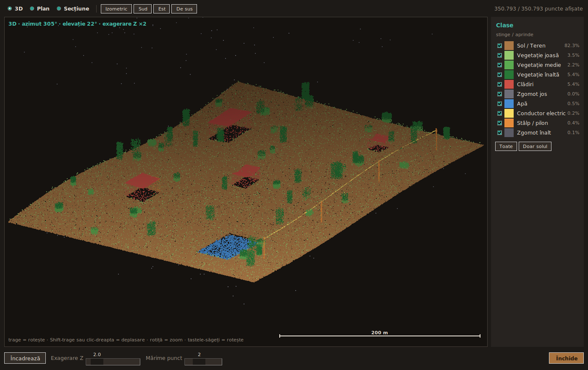The width and height of the screenshot is (588, 370).
Task: Show only ground with Doar solul
Action: click(x=535, y=146)
